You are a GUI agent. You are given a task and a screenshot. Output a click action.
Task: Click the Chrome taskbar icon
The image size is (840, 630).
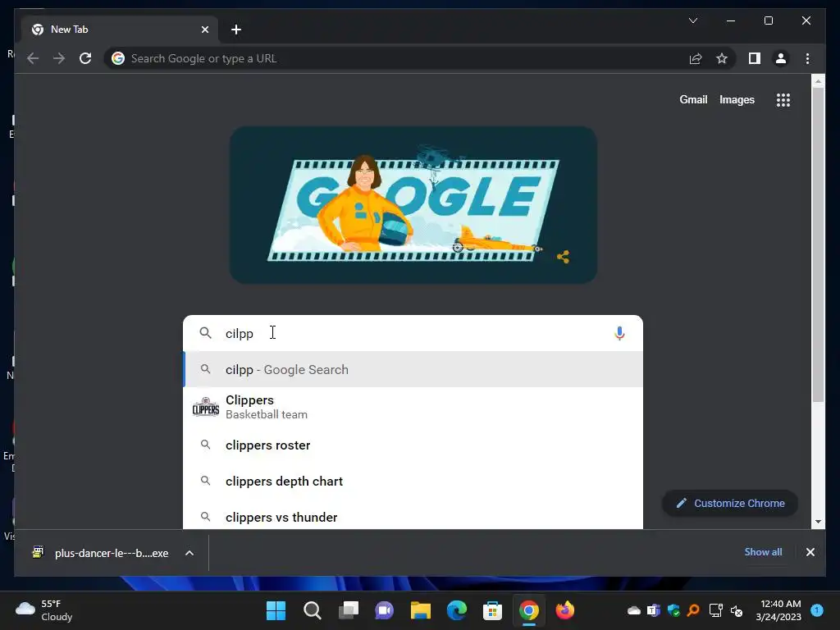pos(529,610)
